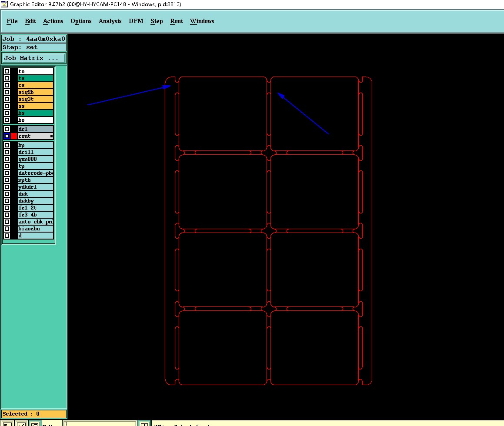This screenshot has width=504, height=426.
Task: Toggle the checkbox for layer ss
Action: (x=7, y=106)
